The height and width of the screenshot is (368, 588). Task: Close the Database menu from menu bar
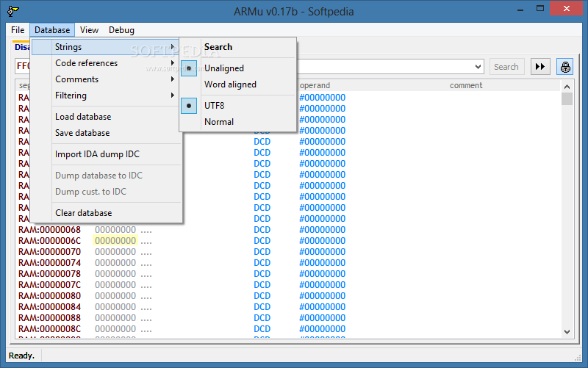click(52, 30)
